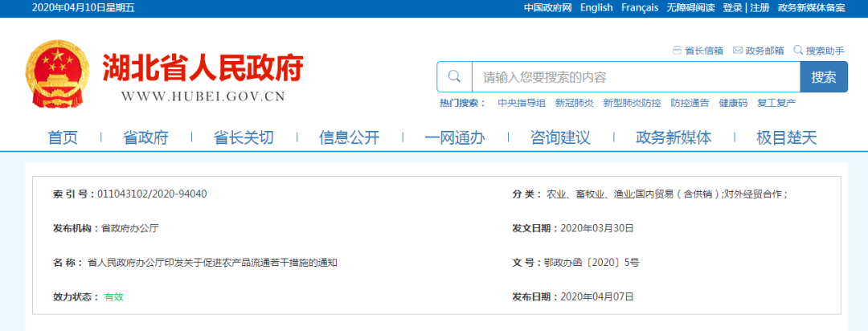This screenshot has width=868, height=331.
Task: Open 极目楚天 navigation tab
Action: point(787,138)
